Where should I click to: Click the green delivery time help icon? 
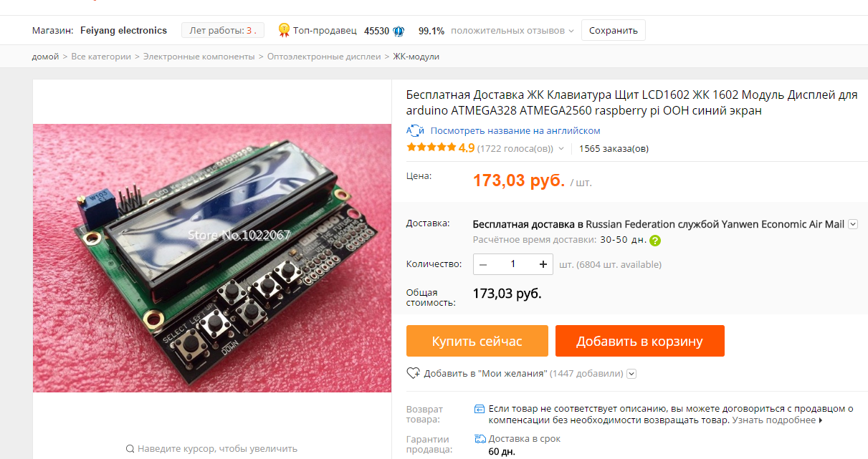coord(654,241)
